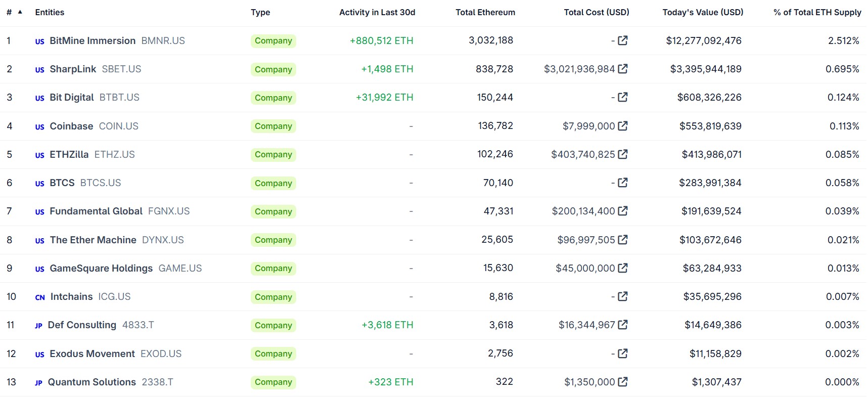
Task: Select the $3,395,944,189 value cell
Action: click(x=706, y=69)
